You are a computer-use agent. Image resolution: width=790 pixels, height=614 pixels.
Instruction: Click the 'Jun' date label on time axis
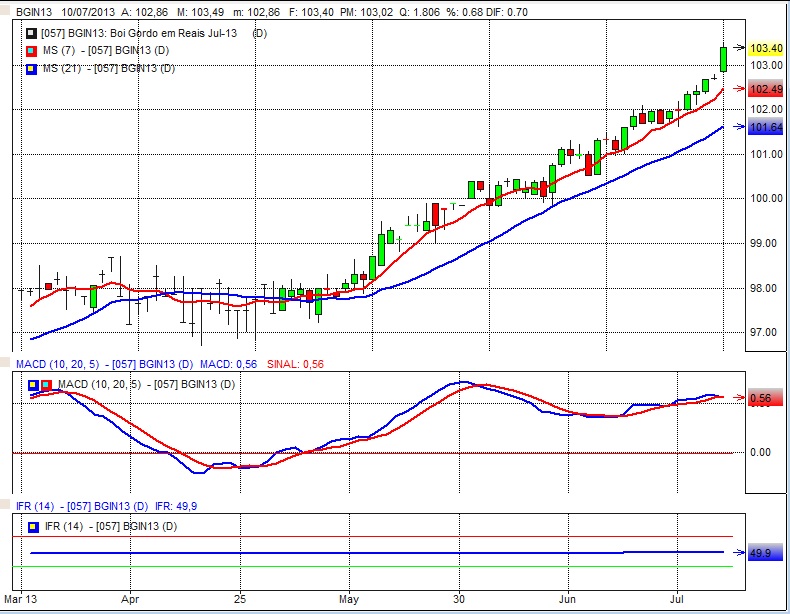pyautogui.click(x=567, y=603)
